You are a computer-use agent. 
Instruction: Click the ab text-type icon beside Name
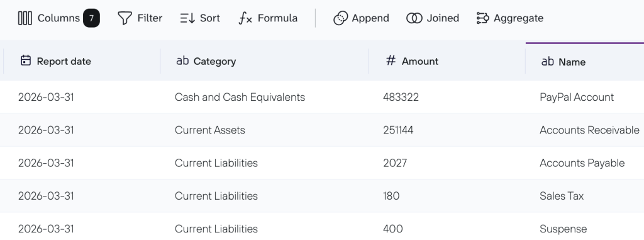548,62
